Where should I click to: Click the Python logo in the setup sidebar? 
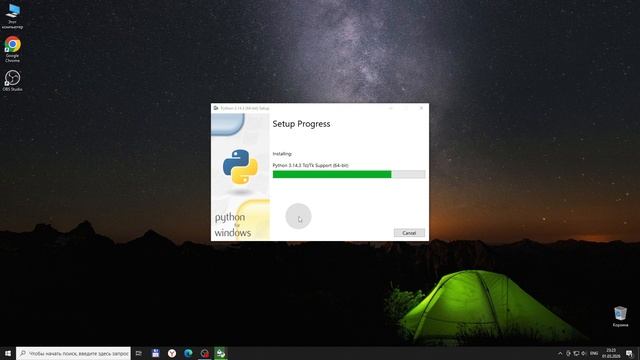coord(240,167)
